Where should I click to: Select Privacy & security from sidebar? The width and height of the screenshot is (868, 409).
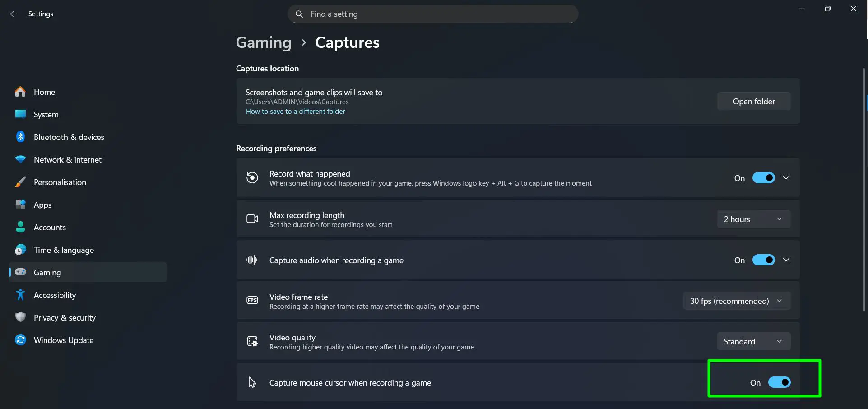(x=65, y=317)
